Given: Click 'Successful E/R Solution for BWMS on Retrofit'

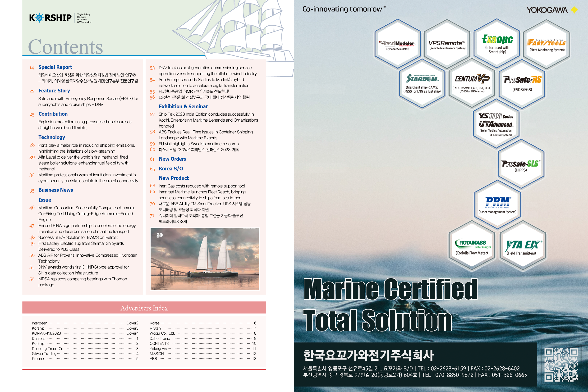Looking at the screenshot, I should (x=78, y=237).
